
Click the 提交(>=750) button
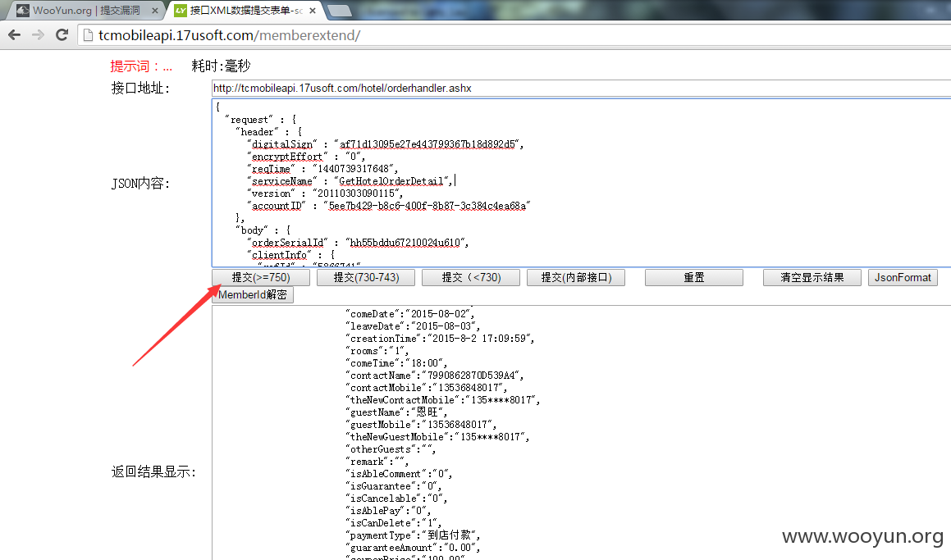click(261, 278)
